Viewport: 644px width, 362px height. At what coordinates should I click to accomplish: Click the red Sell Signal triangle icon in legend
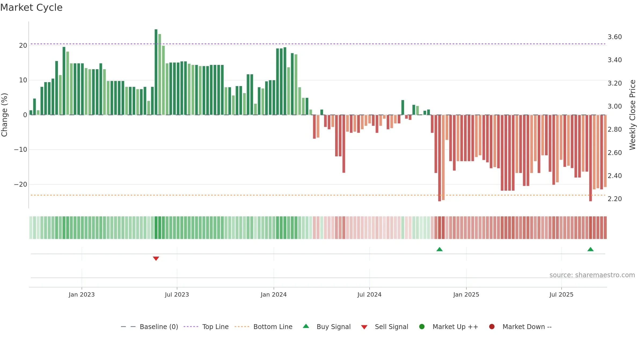[x=364, y=327]
